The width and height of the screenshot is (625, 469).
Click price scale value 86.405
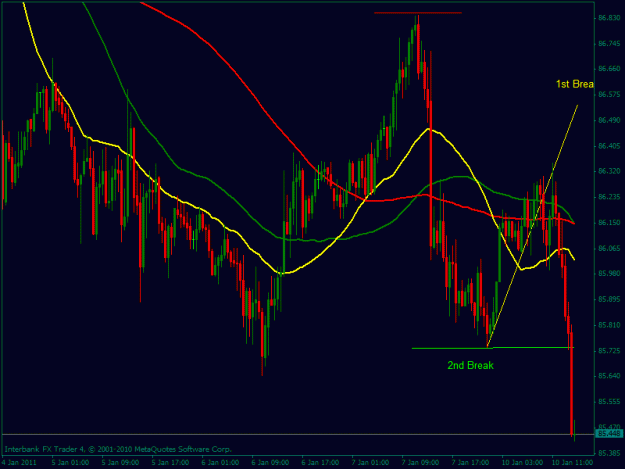coord(609,146)
